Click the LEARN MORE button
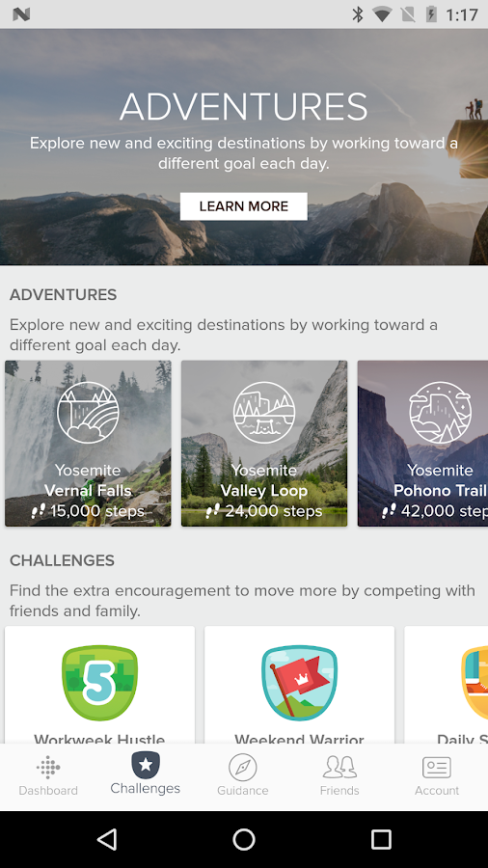This screenshot has width=488, height=868. 243,206
